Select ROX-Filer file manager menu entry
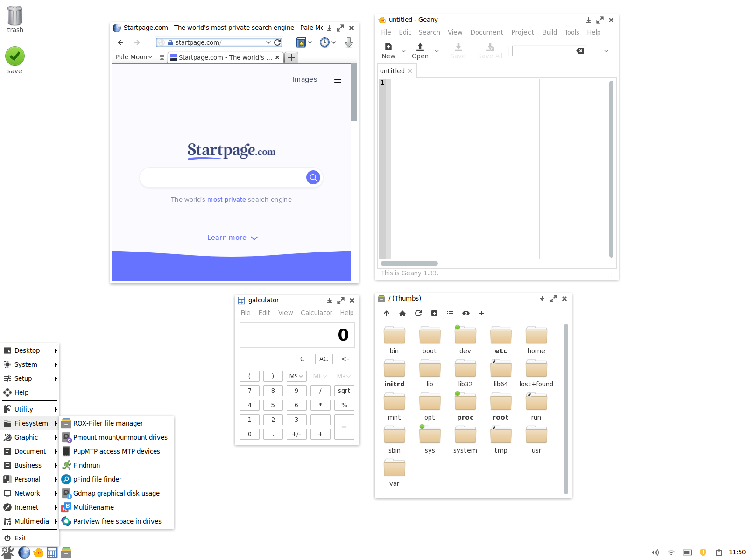 pyautogui.click(x=117, y=423)
